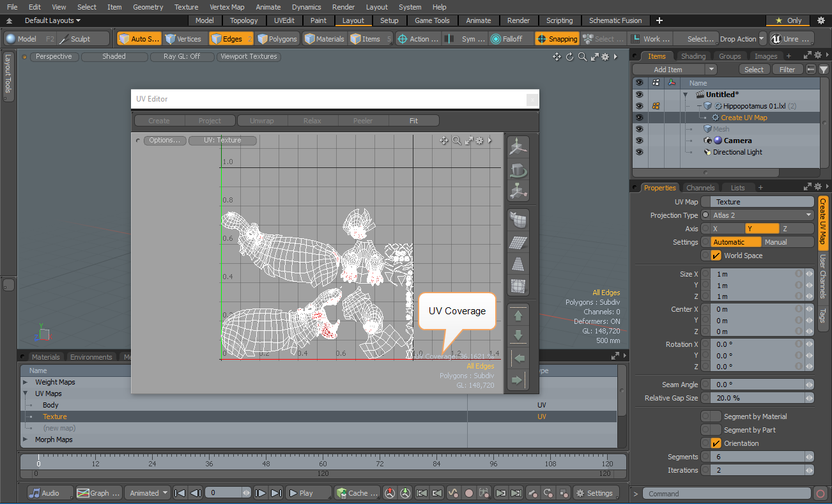Screen dimensions: 832x504
Task: Click the UV Editor up arrow button
Action: pos(518,315)
